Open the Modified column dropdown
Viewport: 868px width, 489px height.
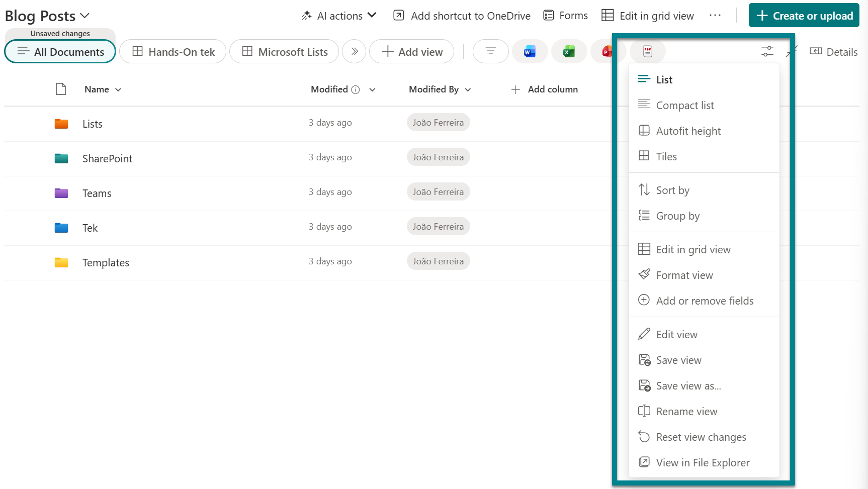372,89
